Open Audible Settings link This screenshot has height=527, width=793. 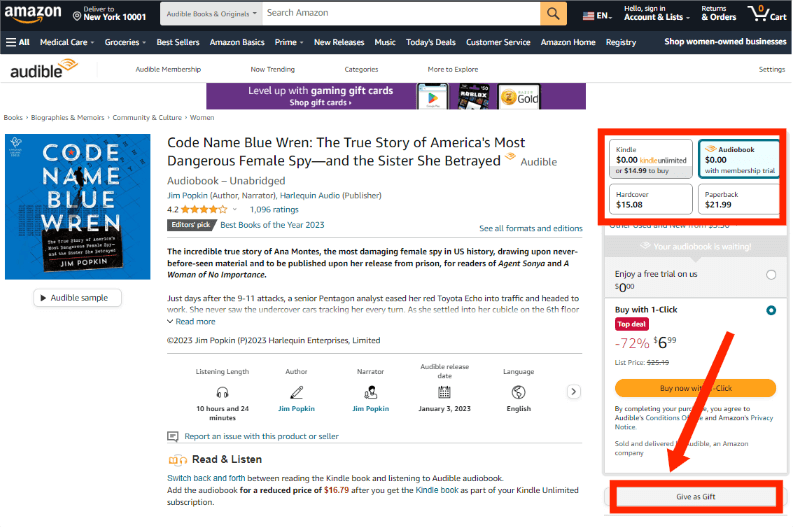point(771,69)
